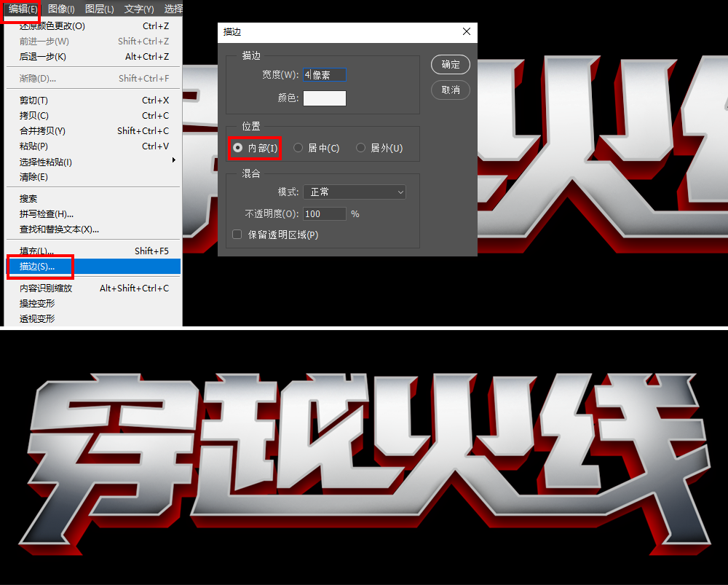Choose 操控变形 menu entry
Viewport: 728px width, 585px height.
[x=93, y=303]
